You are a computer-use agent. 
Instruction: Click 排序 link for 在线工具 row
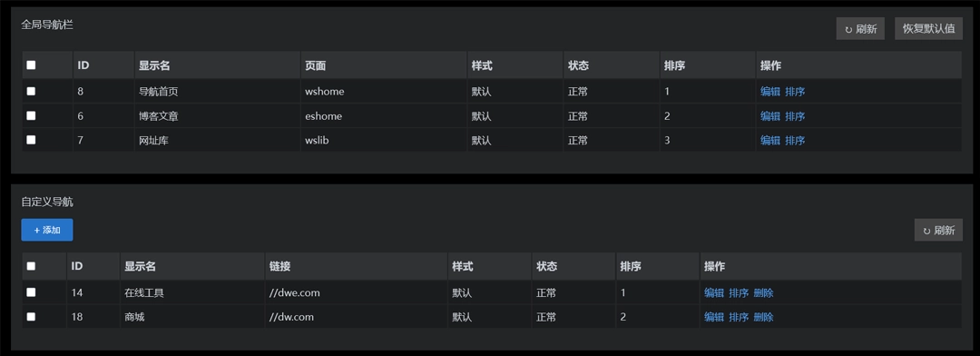click(739, 292)
